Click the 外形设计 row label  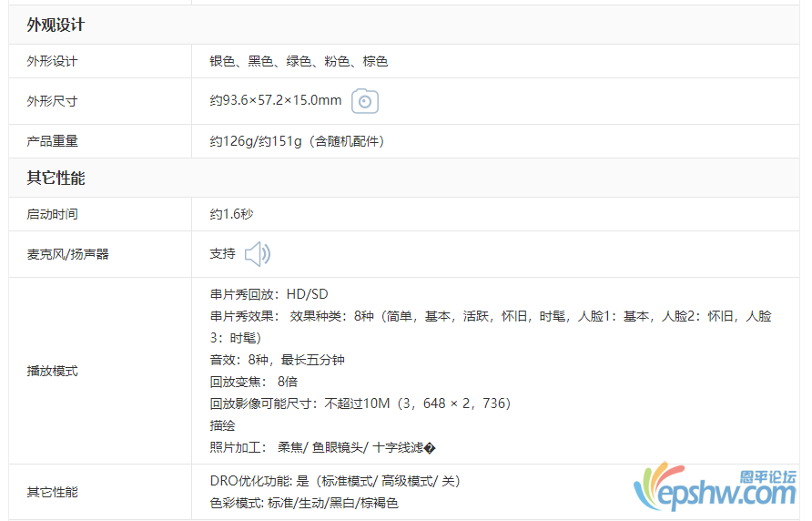52,61
